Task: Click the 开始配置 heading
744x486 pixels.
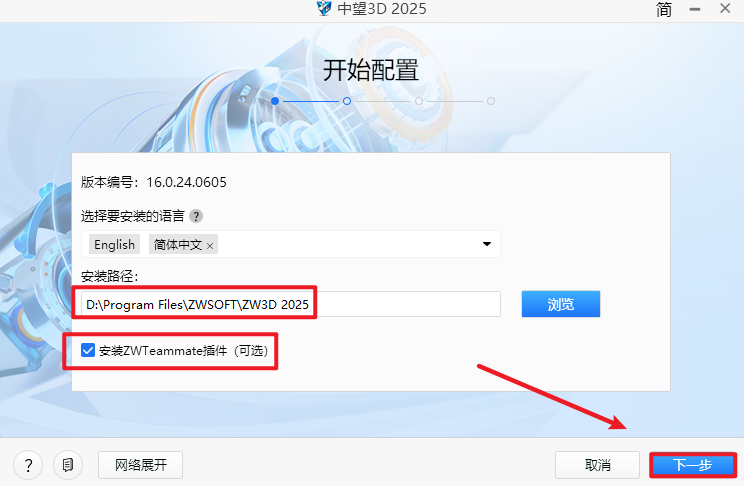Action: click(371, 71)
